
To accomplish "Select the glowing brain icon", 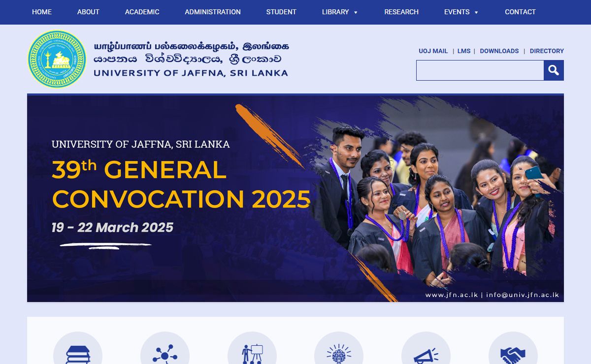I will point(339,352).
